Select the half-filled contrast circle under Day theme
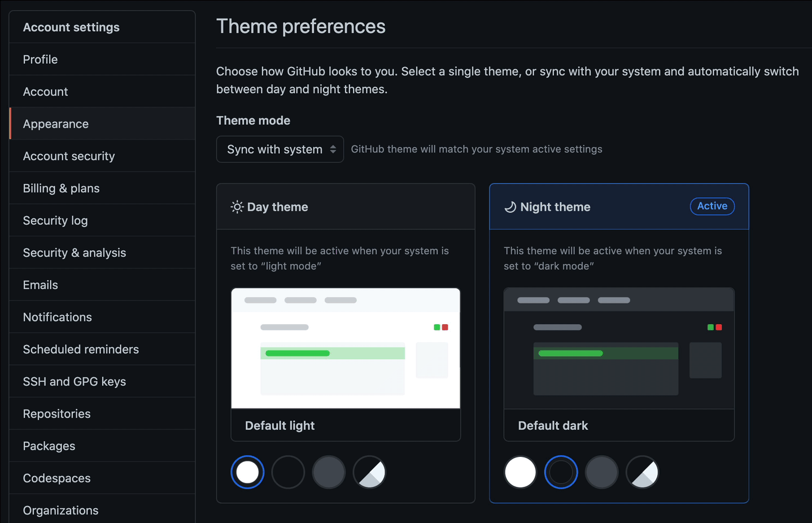Image resolution: width=812 pixels, height=523 pixels. (369, 472)
